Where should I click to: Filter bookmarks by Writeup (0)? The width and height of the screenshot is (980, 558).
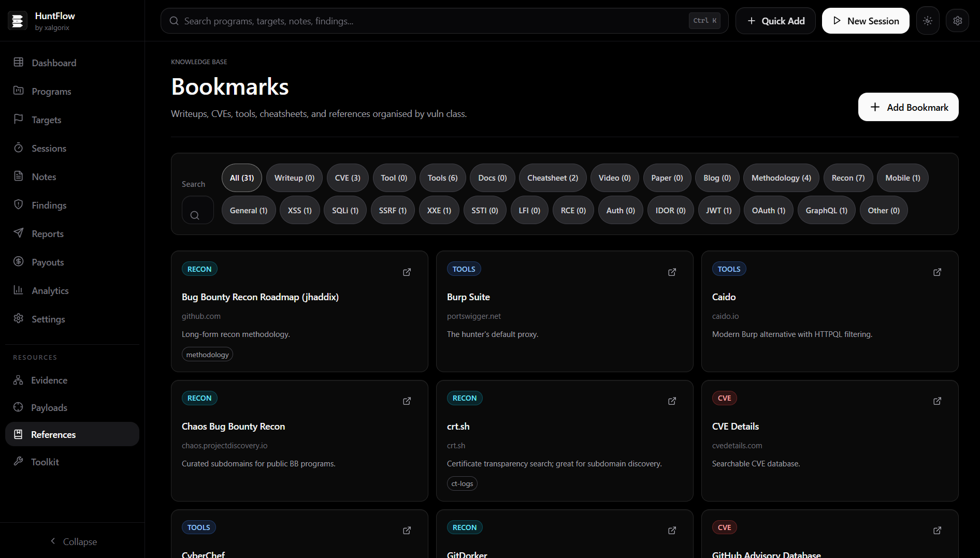[294, 178]
